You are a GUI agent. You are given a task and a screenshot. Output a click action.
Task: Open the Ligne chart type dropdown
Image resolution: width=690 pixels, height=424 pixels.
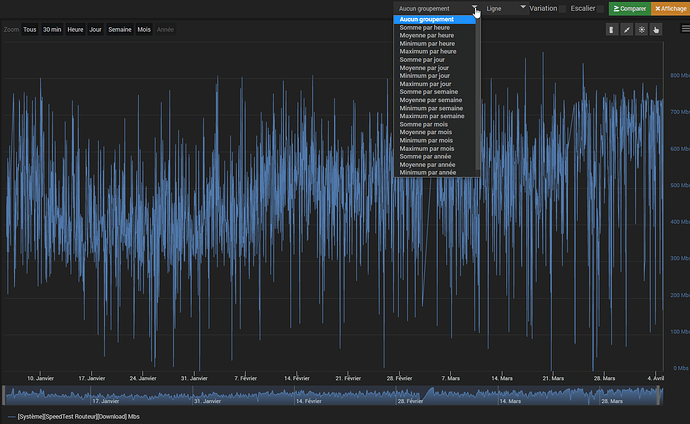point(505,8)
